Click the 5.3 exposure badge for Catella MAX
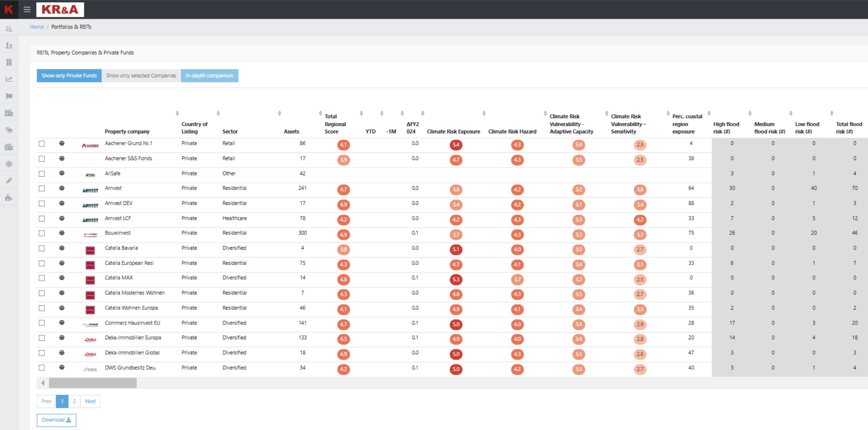Screen dimensions: 868x430 point(456,279)
